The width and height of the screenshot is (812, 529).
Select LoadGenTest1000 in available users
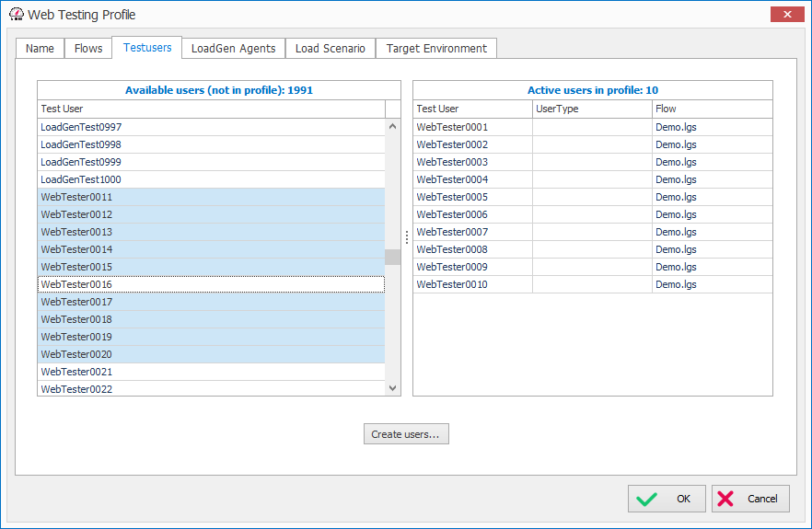tap(212, 179)
